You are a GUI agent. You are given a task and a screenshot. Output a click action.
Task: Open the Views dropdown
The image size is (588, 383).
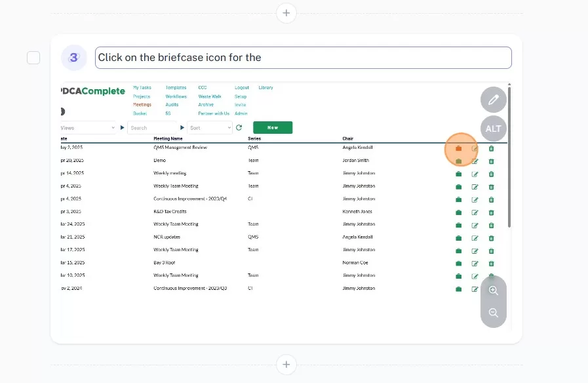pos(87,128)
